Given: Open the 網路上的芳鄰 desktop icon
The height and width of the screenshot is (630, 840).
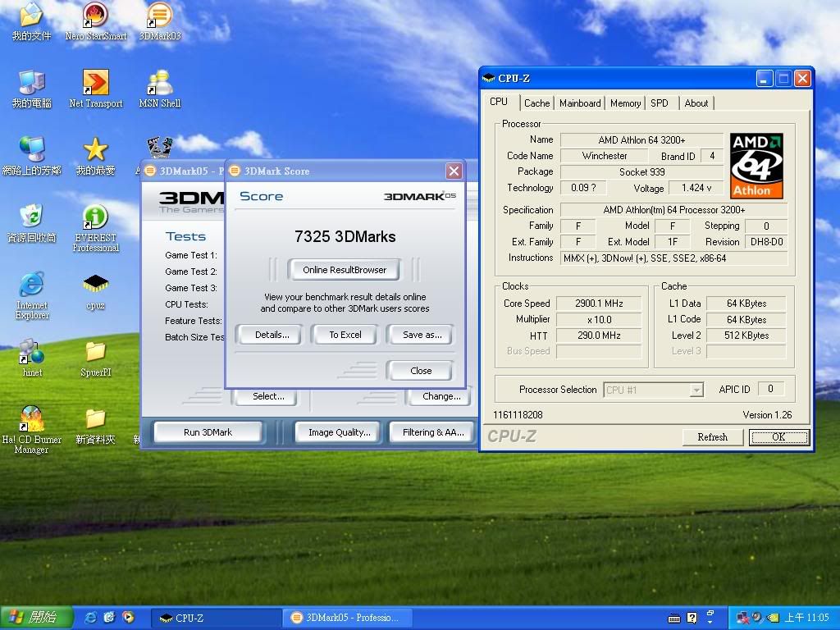Looking at the screenshot, I should click(32, 156).
